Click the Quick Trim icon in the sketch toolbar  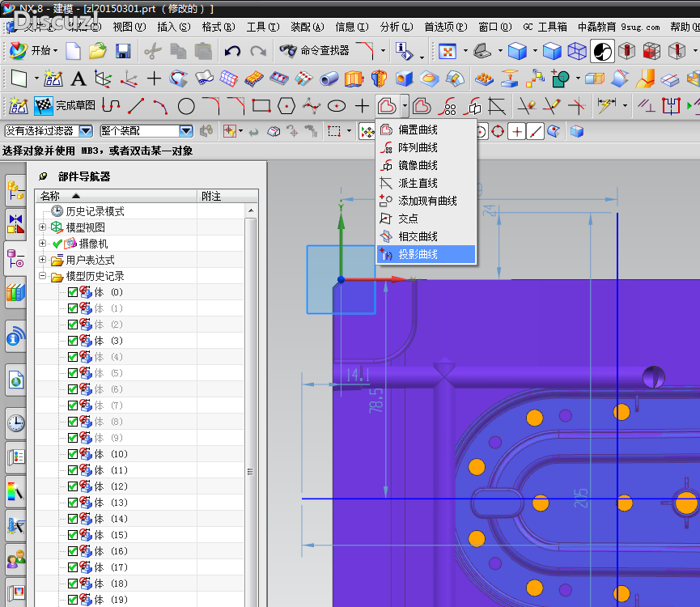(527, 106)
